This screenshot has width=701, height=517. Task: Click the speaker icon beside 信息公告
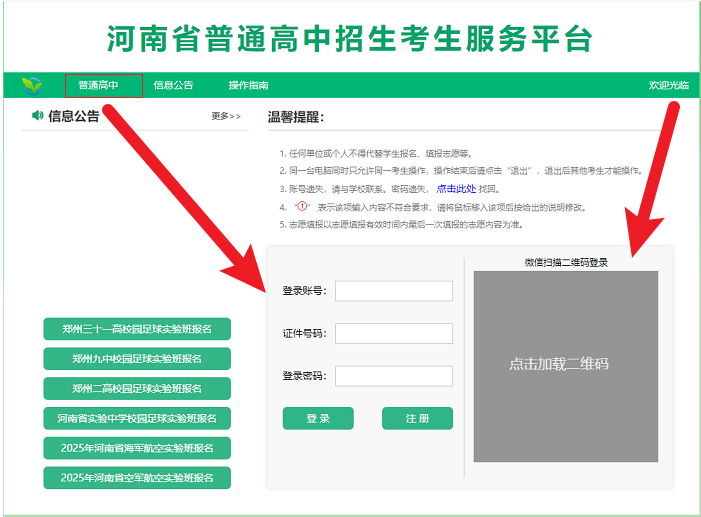(38, 116)
